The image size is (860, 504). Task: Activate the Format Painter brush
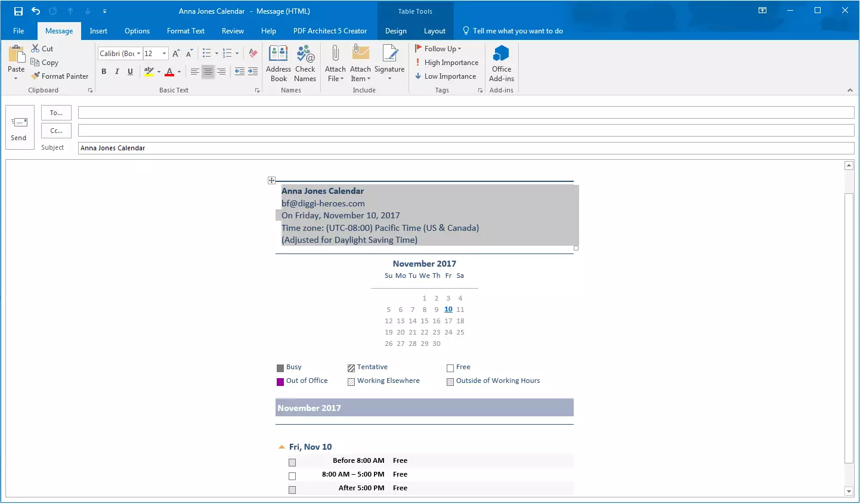[36, 76]
